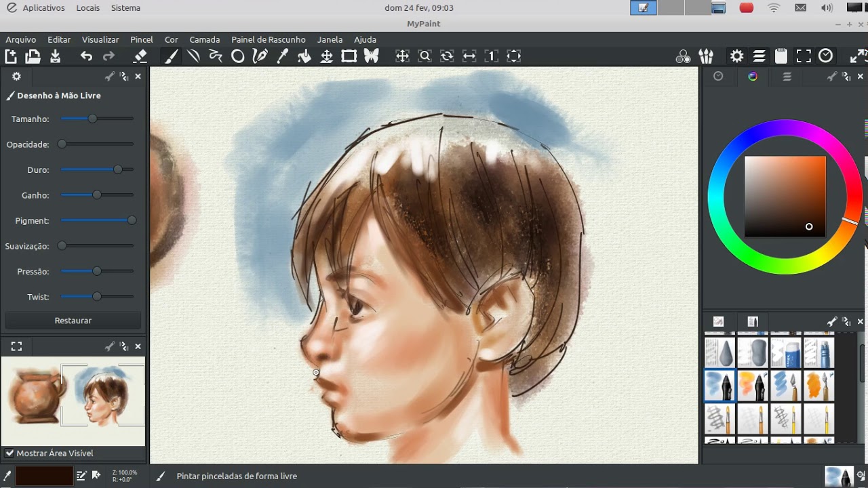This screenshot has width=868, height=488.
Task: Choose the ellipse and circle drawing tool
Action: (238, 56)
